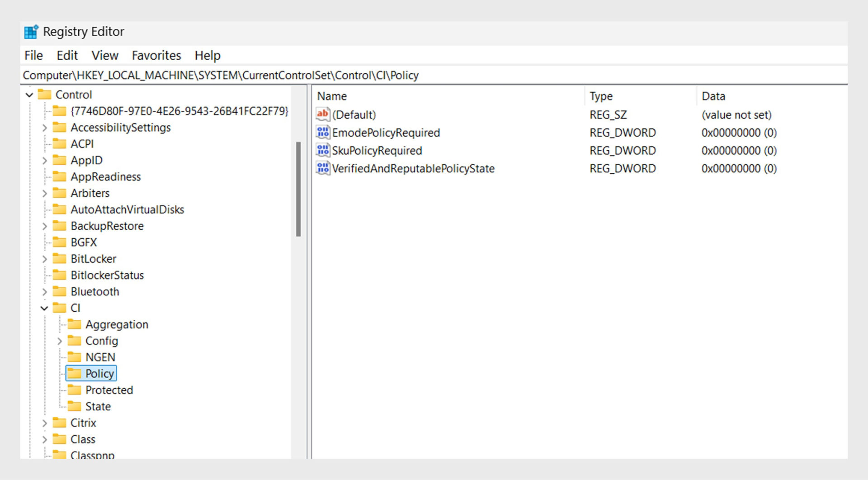The height and width of the screenshot is (480, 868).
Task: Click the ab string icon beside (Default)
Action: tap(322, 114)
